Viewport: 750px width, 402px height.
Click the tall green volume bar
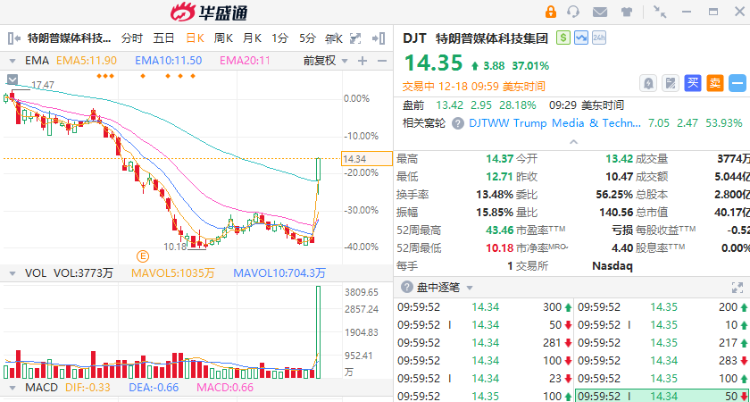(x=318, y=332)
